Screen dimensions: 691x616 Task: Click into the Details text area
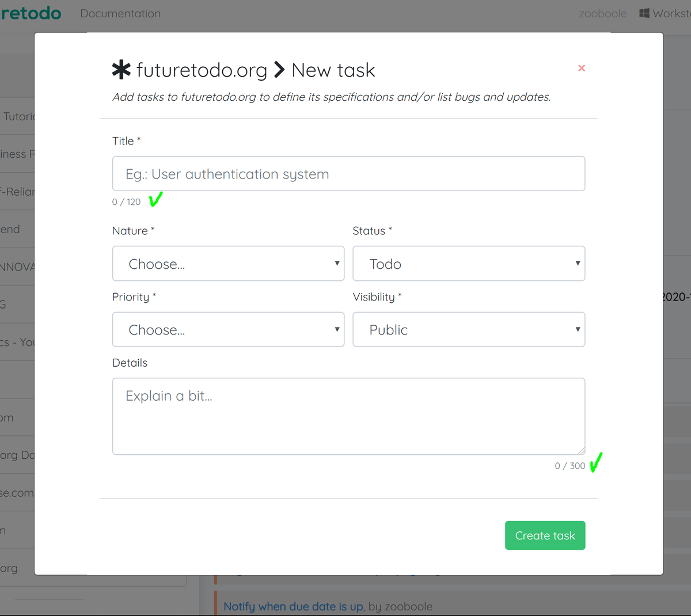click(348, 416)
